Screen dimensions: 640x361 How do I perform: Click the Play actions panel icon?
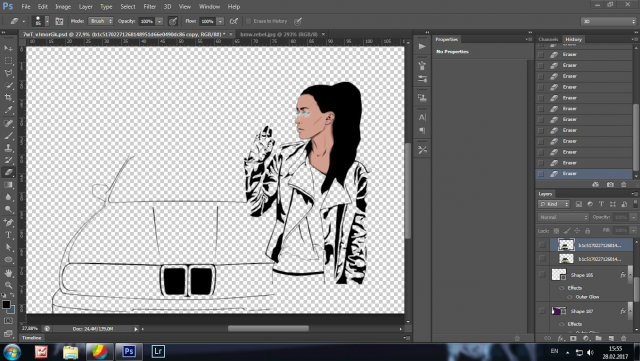pyautogui.click(x=422, y=47)
